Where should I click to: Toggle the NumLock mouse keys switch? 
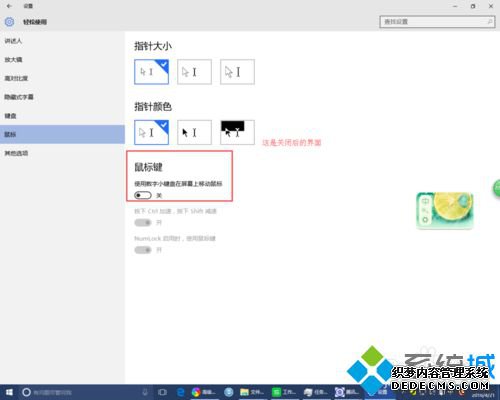[x=143, y=250]
